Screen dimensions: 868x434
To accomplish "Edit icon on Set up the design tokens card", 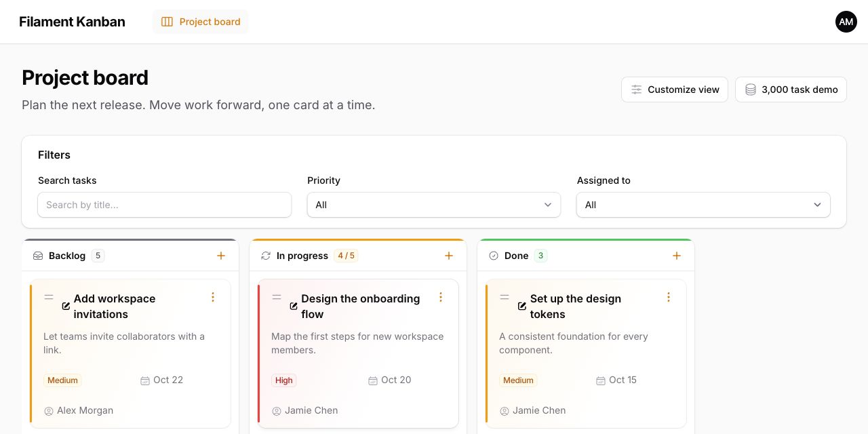I will click(522, 306).
